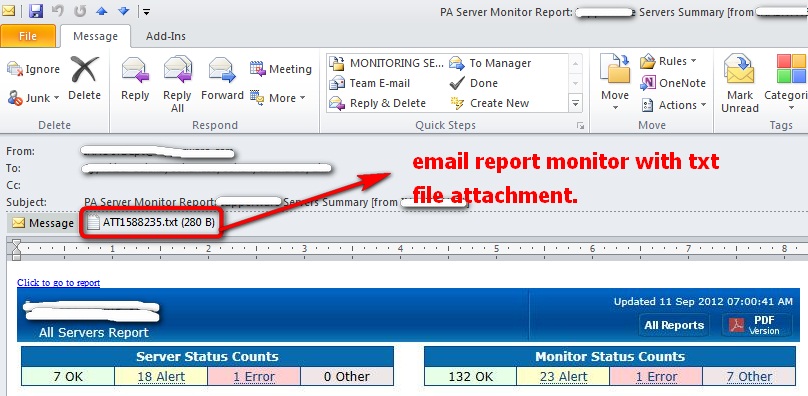Click '7 Other' monitor status link
808x396 pixels.
pos(749,376)
